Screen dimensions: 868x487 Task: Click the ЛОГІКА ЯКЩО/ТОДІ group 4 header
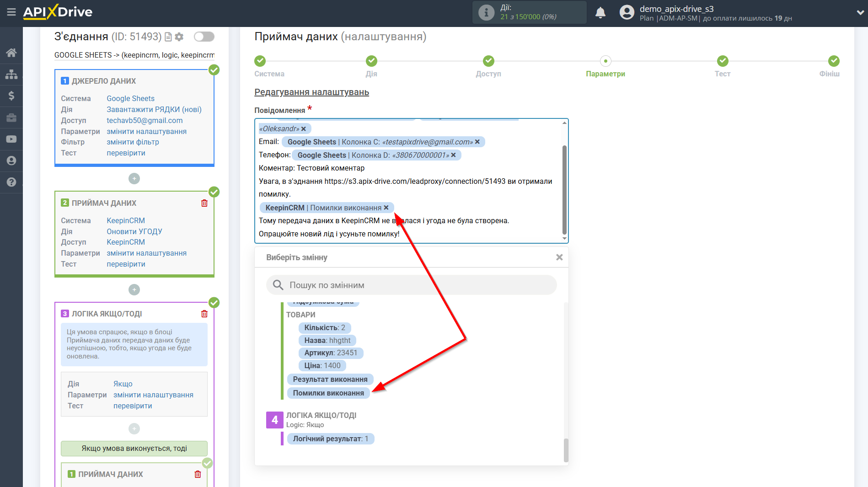[321, 415]
